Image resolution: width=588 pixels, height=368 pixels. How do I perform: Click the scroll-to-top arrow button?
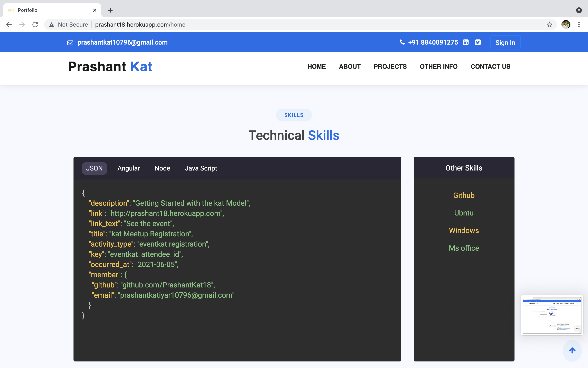(572, 350)
